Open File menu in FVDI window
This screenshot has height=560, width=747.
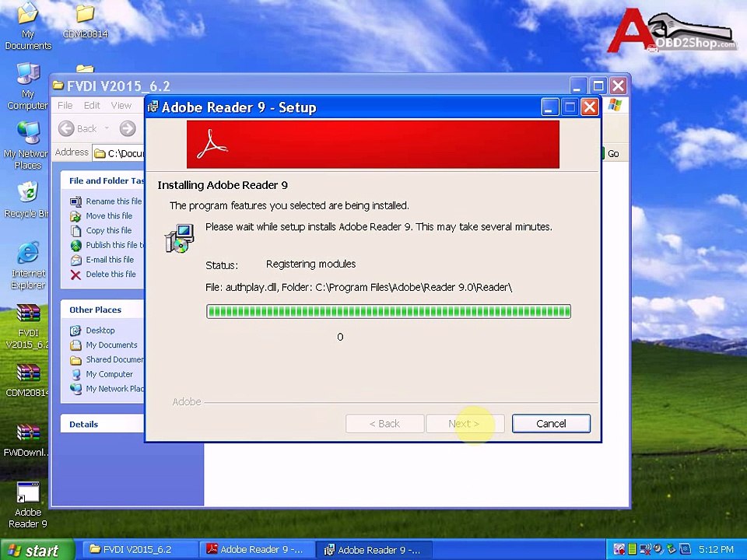coord(65,105)
